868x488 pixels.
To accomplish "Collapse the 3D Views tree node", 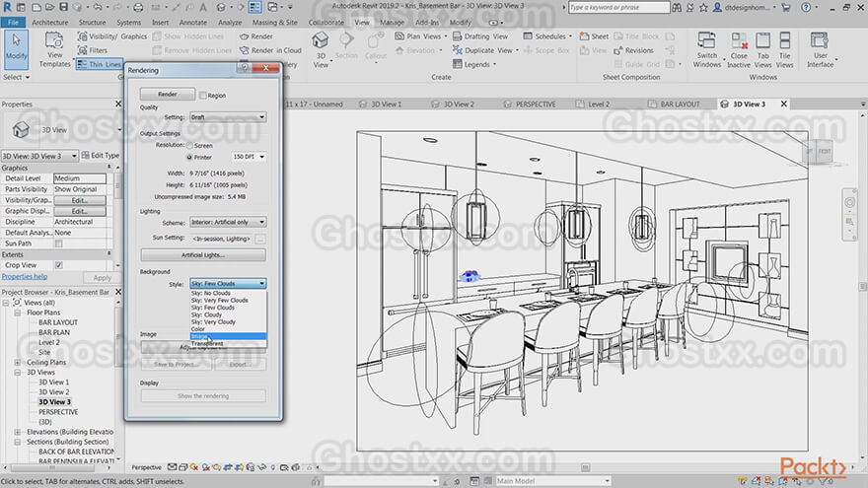I will (x=18, y=373).
